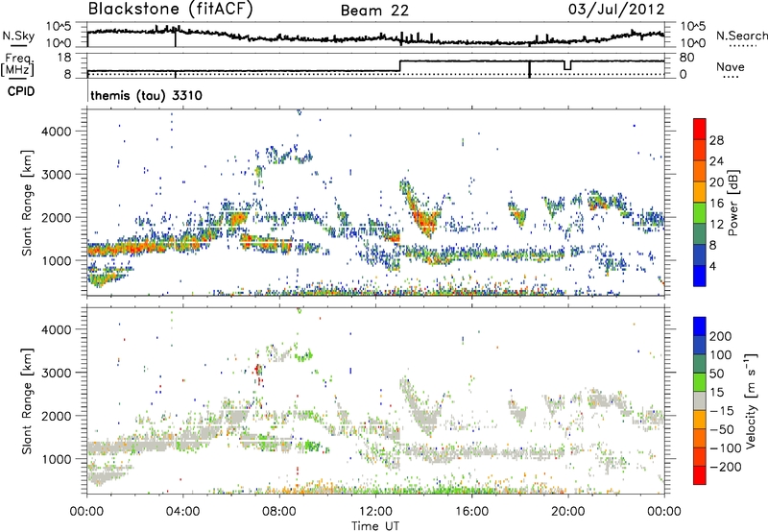Click the '50' tick on the Velocity scale
Image resolution: width=768 pixels, height=532 pixels.
point(716,374)
